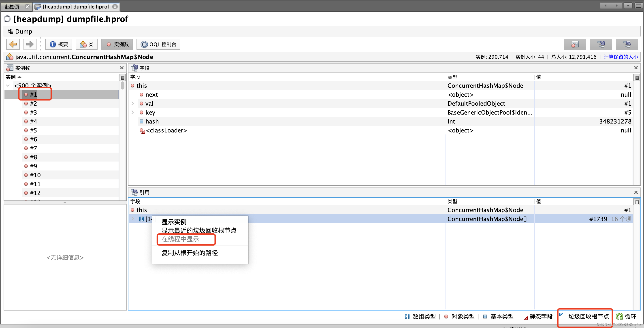This screenshot has width=644, height=328.
Task: Click the 字段 column header in fields table
Action: pyautogui.click(x=287, y=77)
